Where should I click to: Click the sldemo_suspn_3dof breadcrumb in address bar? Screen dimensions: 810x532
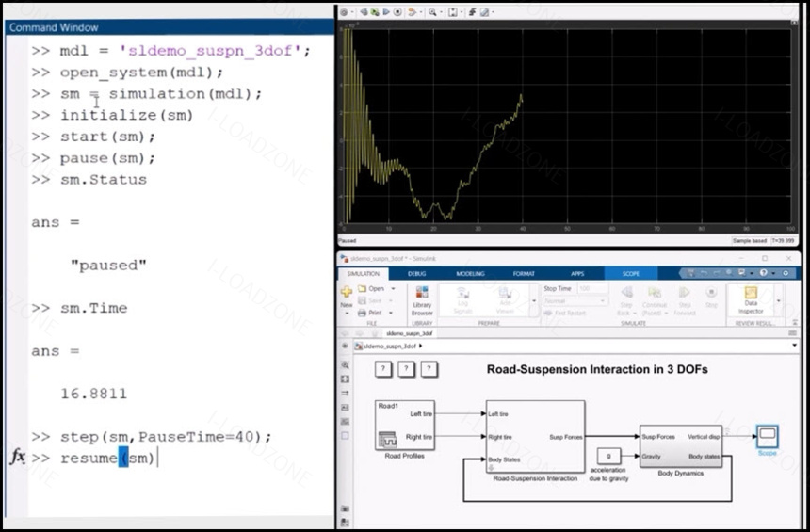pyautogui.click(x=390, y=347)
